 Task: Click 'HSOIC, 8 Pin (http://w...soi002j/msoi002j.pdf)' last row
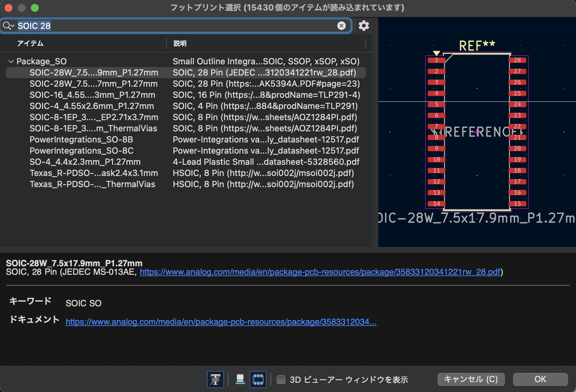pos(263,184)
